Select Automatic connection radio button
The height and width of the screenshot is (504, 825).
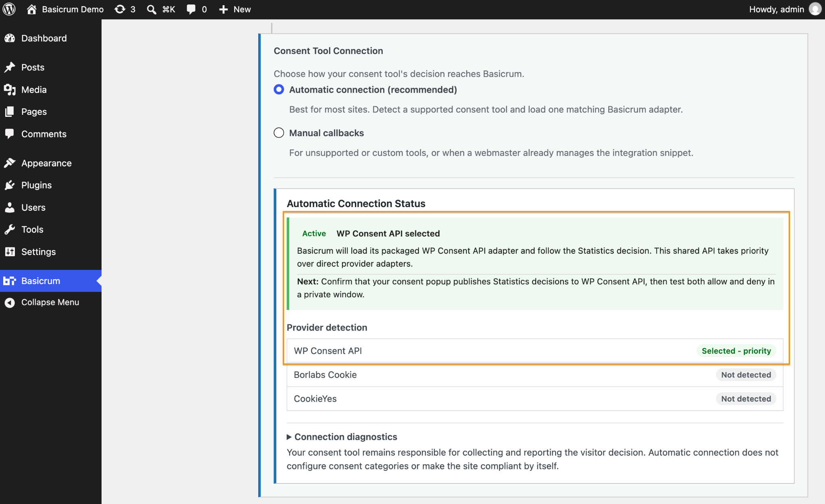pos(279,89)
